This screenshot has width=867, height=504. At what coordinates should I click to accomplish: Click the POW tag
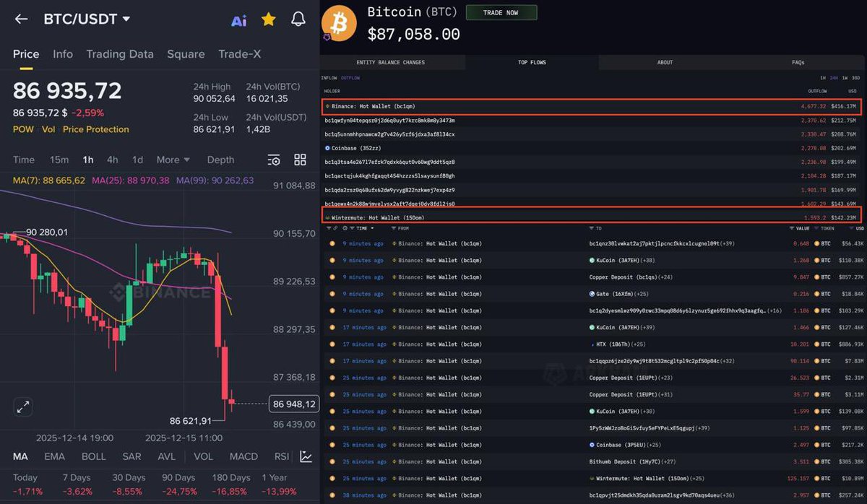click(x=23, y=129)
